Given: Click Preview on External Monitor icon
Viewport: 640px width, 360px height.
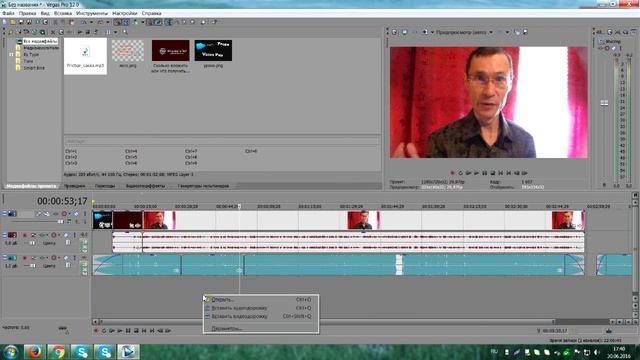Looking at the screenshot, I should 404,32.
